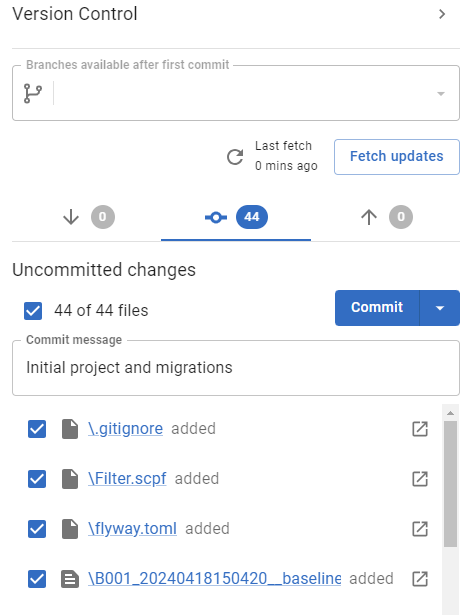Switch to the push changes tab

[x=385, y=217]
